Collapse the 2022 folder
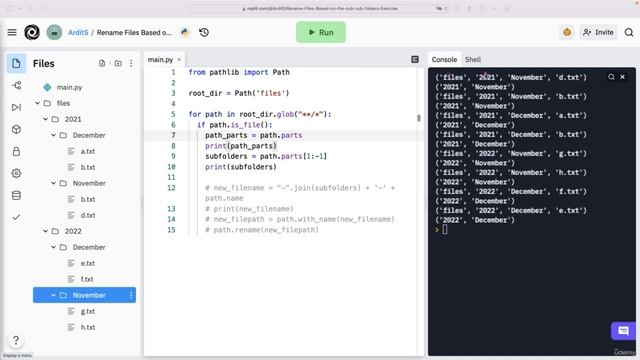 click(x=46, y=231)
